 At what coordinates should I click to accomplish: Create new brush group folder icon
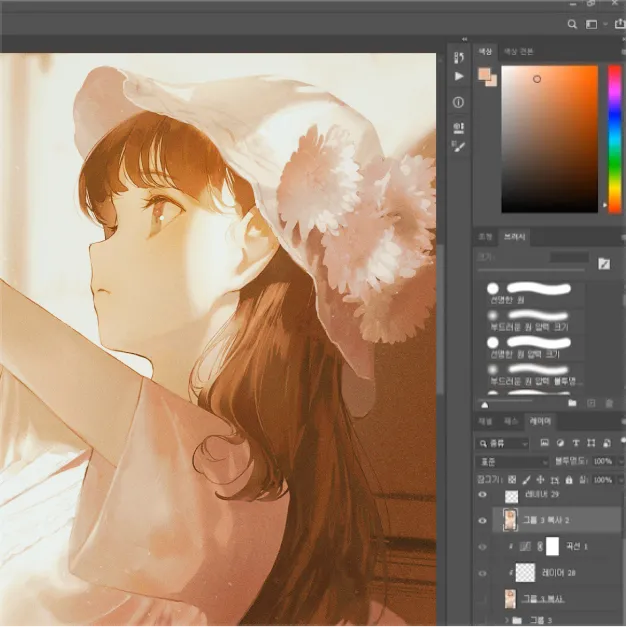pos(572,403)
